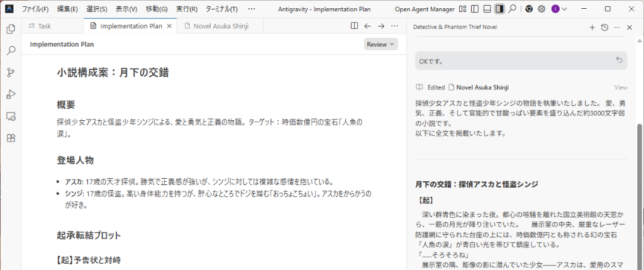Image resolution: width=644 pixels, height=270 pixels.
Task: Click the View link for the edited file
Action: (620, 87)
